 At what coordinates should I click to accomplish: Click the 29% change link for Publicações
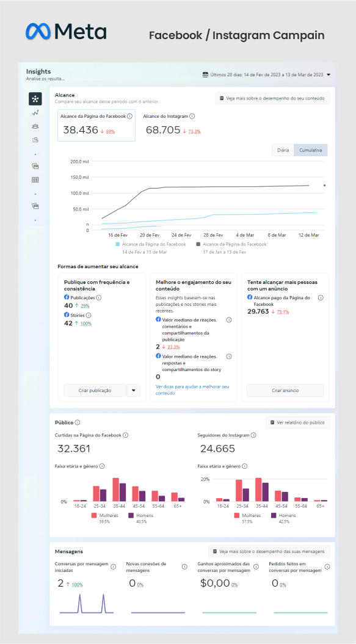point(85,306)
